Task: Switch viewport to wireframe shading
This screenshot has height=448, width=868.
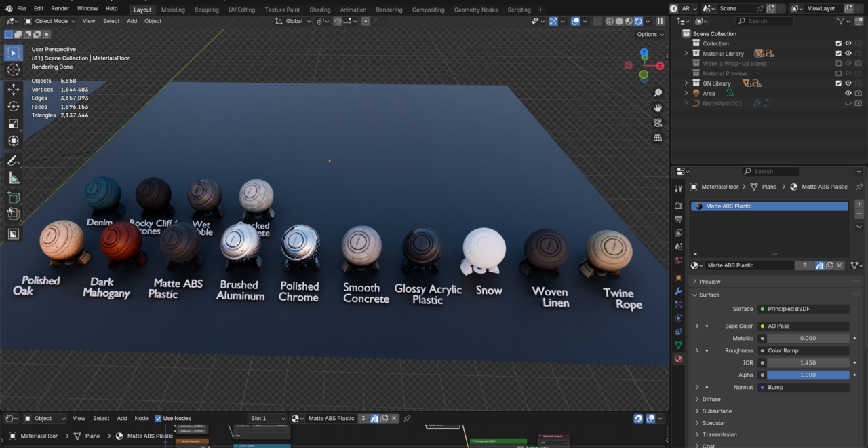Action: click(x=610, y=21)
